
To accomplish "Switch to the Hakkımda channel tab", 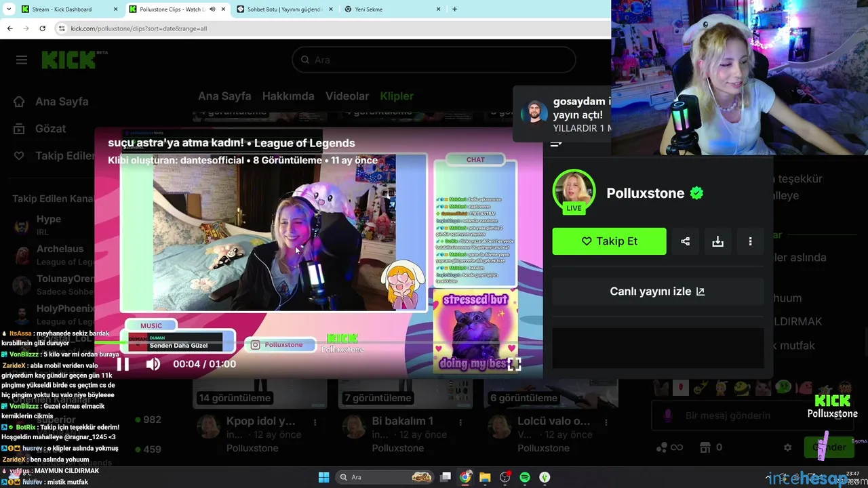I will pos(288,96).
